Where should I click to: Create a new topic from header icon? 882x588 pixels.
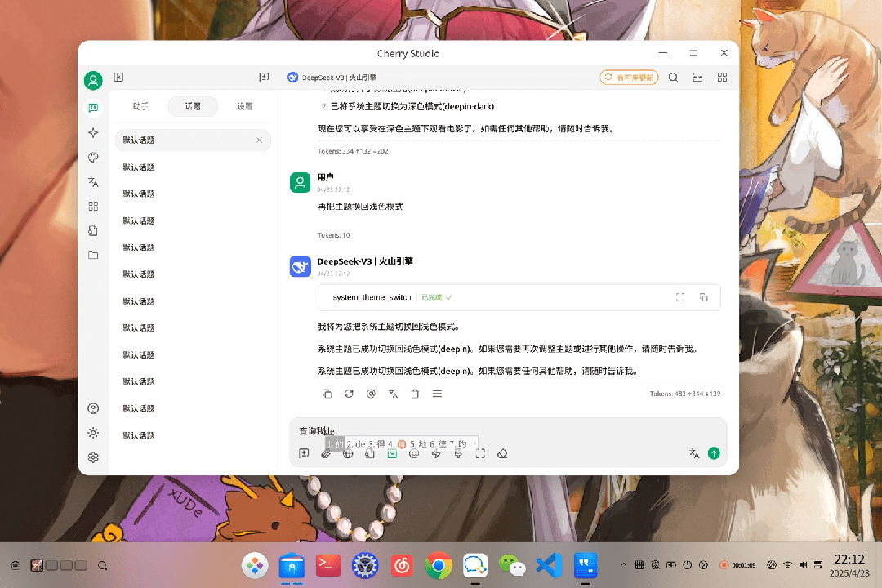[264, 77]
